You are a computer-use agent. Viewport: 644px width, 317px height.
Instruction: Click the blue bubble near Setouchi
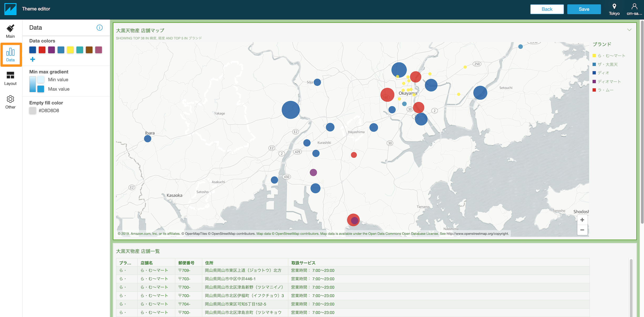480,93
